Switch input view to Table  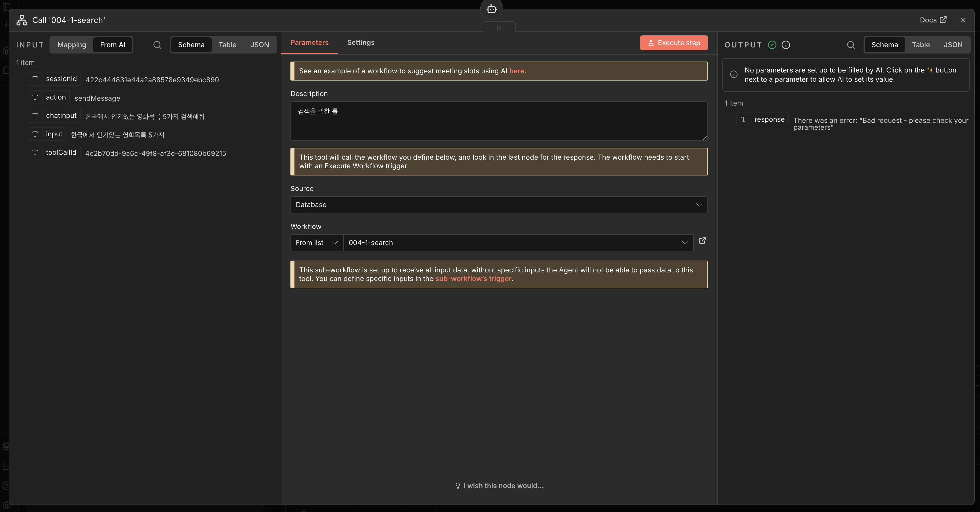click(x=227, y=45)
